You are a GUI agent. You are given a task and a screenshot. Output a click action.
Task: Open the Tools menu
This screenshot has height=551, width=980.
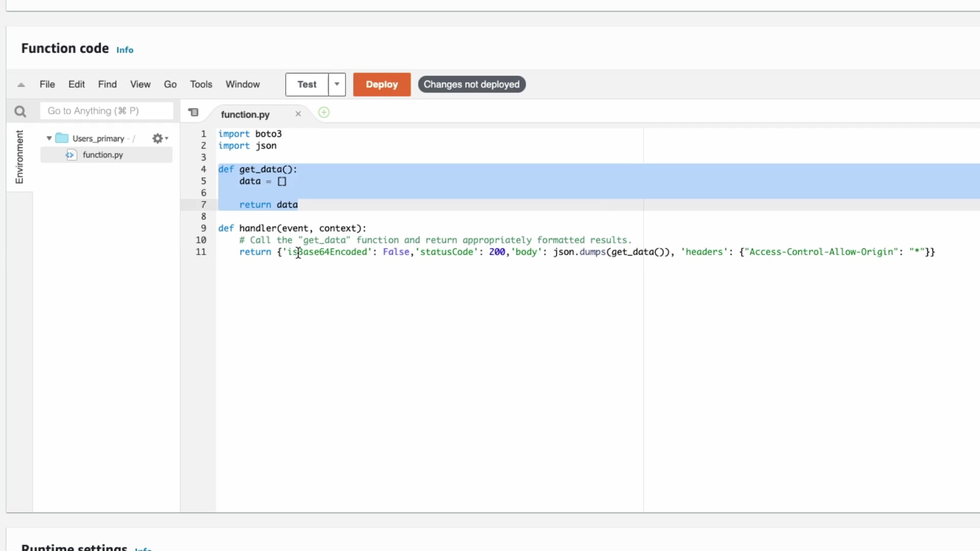tap(201, 84)
